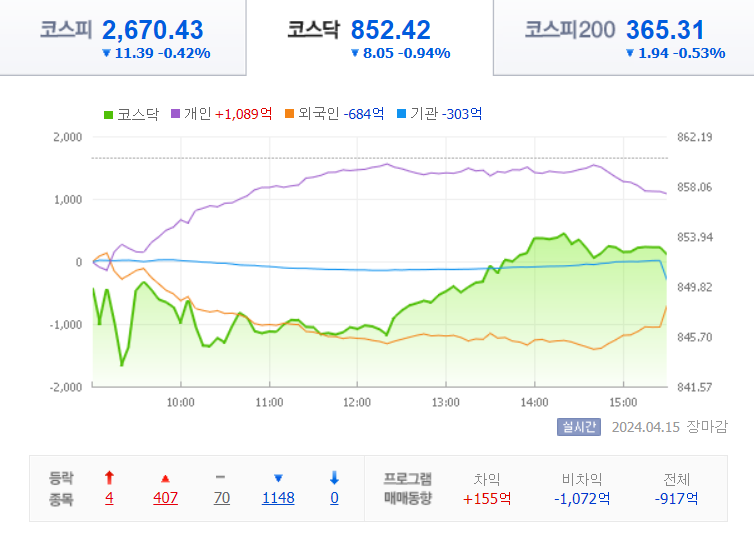754x550 pixels.
Task: Click the 전체 value -917억
Action: (x=676, y=499)
